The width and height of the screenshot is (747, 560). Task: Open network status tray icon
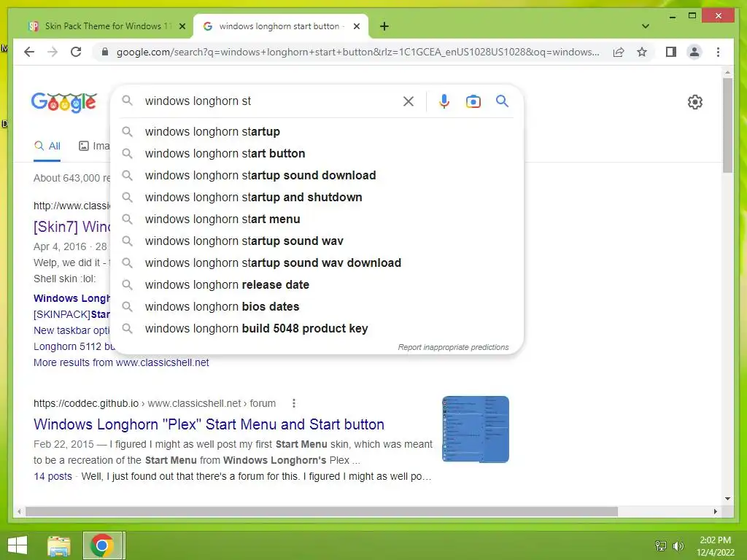pos(661,545)
